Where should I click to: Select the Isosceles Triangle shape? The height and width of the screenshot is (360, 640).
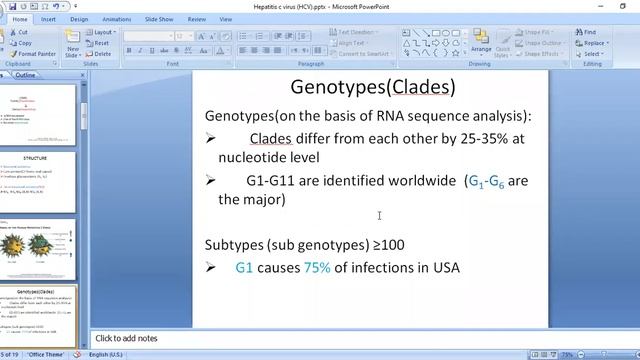tap(406, 43)
